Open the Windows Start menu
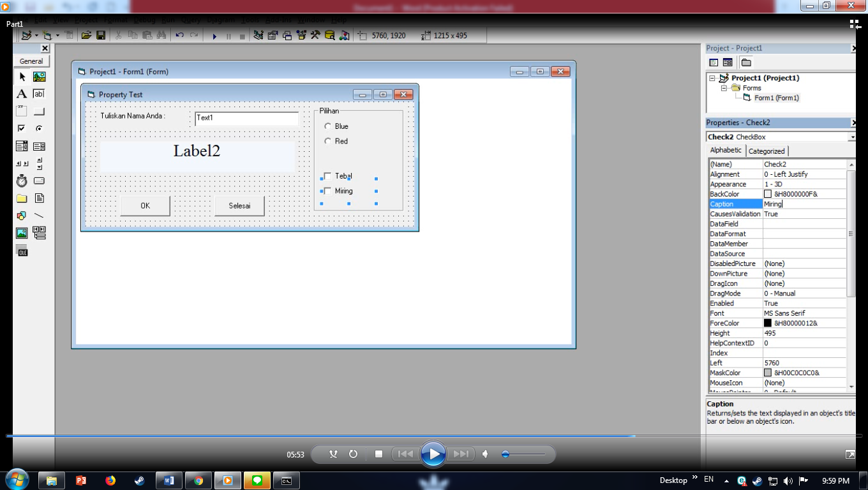Viewport: 868px width, 490px height. point(17,480)
